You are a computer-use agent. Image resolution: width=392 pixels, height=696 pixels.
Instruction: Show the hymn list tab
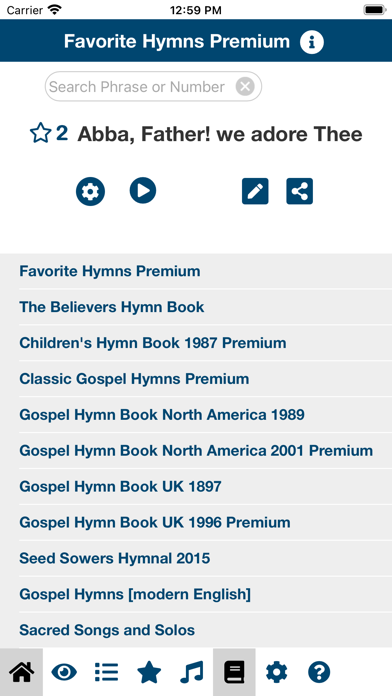(x=107, y=672)
